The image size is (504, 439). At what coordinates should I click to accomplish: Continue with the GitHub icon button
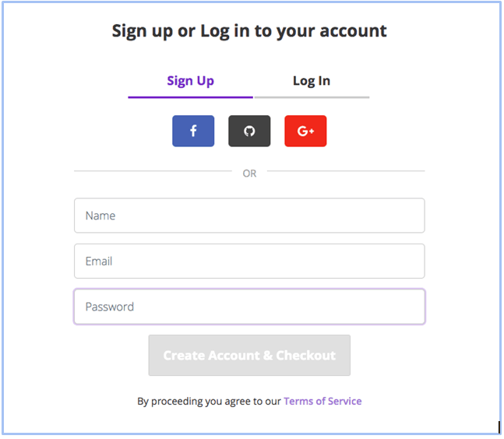(249, 131)
